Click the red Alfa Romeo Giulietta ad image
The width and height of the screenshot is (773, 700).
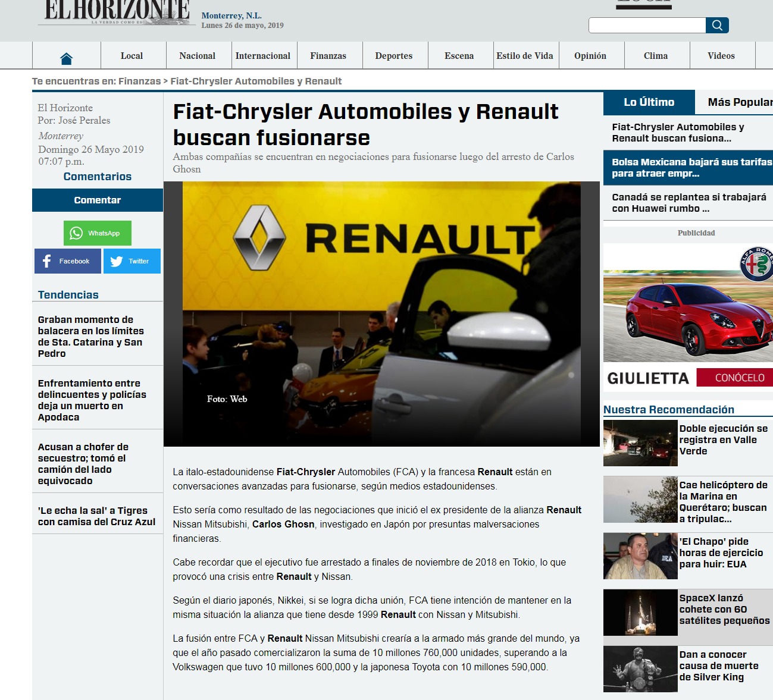[688, 318]
